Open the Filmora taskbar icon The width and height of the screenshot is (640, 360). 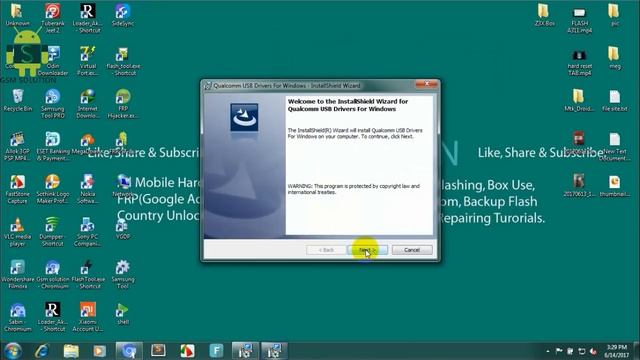coord(216,351)
